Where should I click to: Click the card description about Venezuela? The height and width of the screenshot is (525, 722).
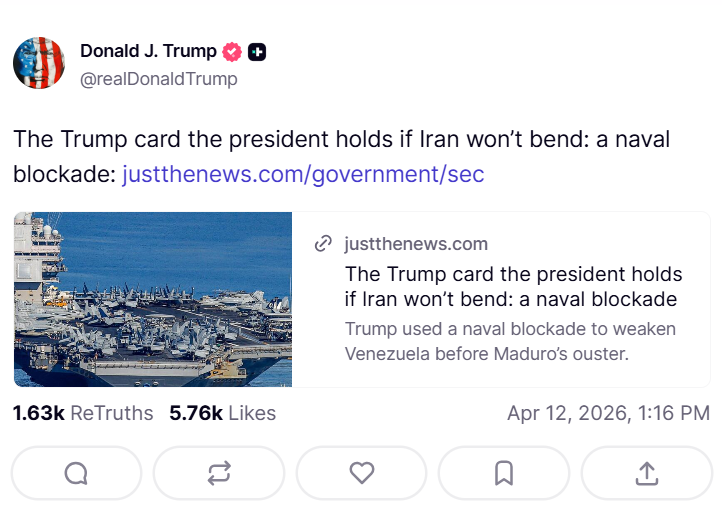(x=510, y=341)
